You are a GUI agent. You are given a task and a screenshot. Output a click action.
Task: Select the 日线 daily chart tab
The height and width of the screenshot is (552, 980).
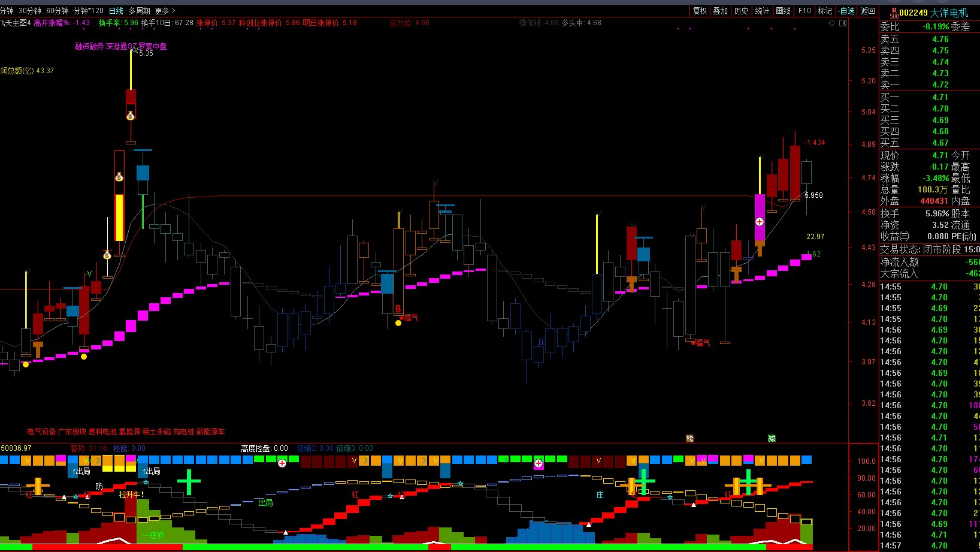tap(116, 11)
